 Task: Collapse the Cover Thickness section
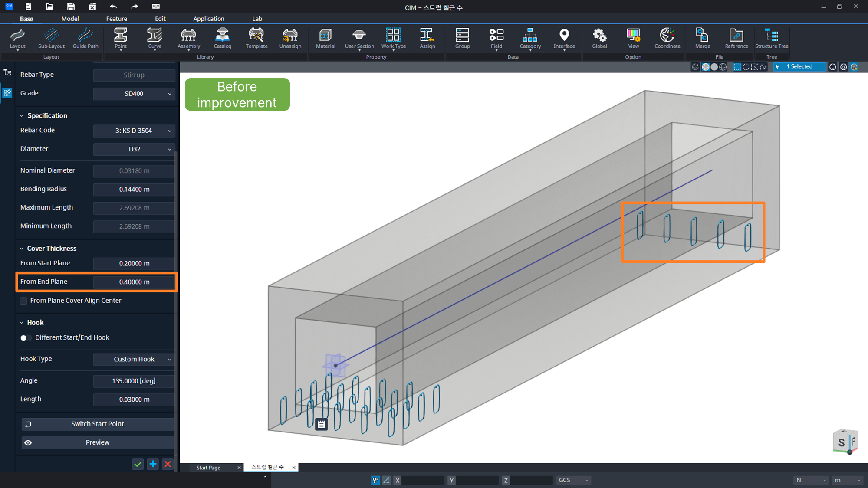[22, 249]
